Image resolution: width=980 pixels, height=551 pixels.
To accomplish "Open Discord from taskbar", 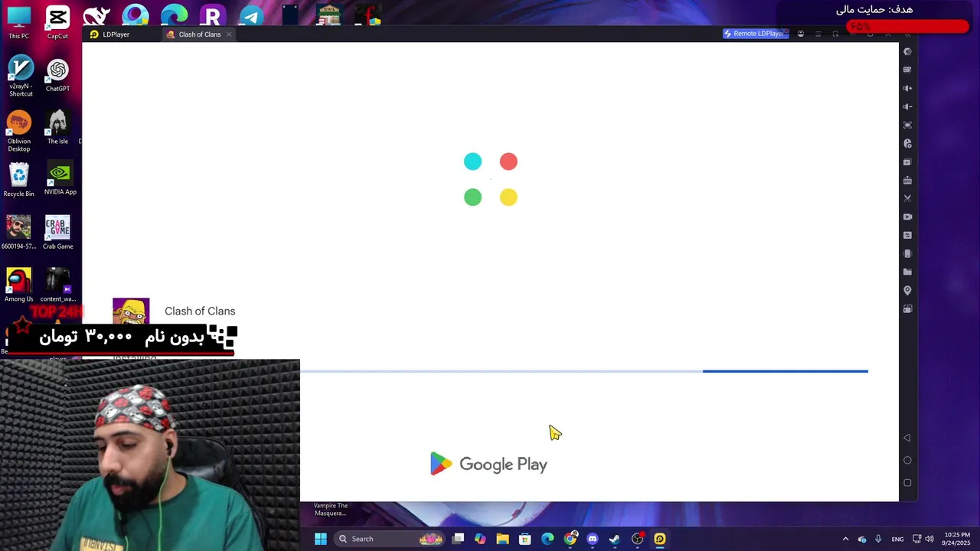I will click(592, 539).
